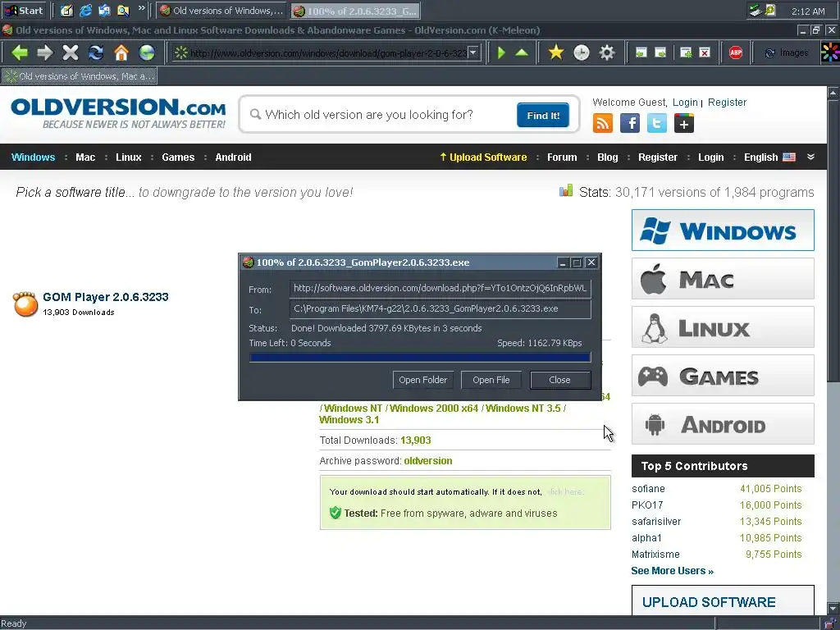Open the Twitter icon
The image size is (840, 630).
pyautogui.click(x=657, y=123)
